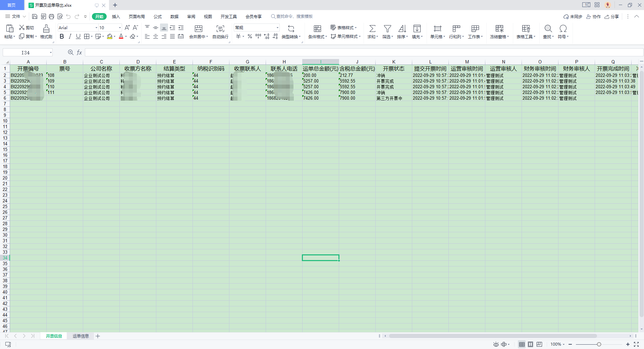The image size is (644, 349).
Task: Click the Conditional Formatting (条件格式) icon
Action: pos(317,29)
